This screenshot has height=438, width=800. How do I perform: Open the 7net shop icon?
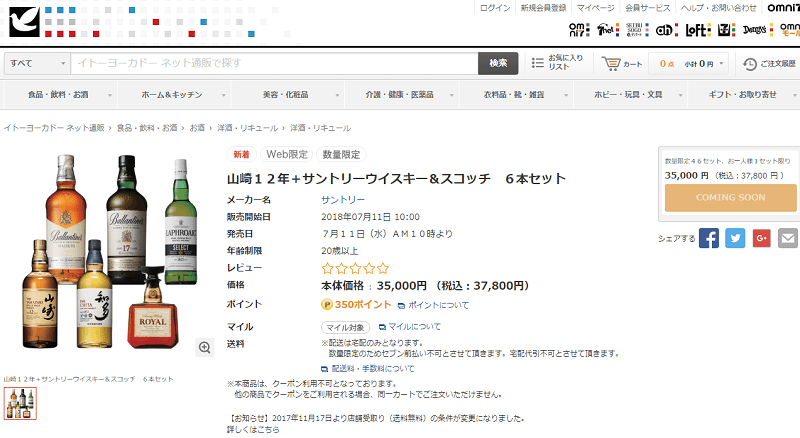pyautogui.click(x=608, y=30)
